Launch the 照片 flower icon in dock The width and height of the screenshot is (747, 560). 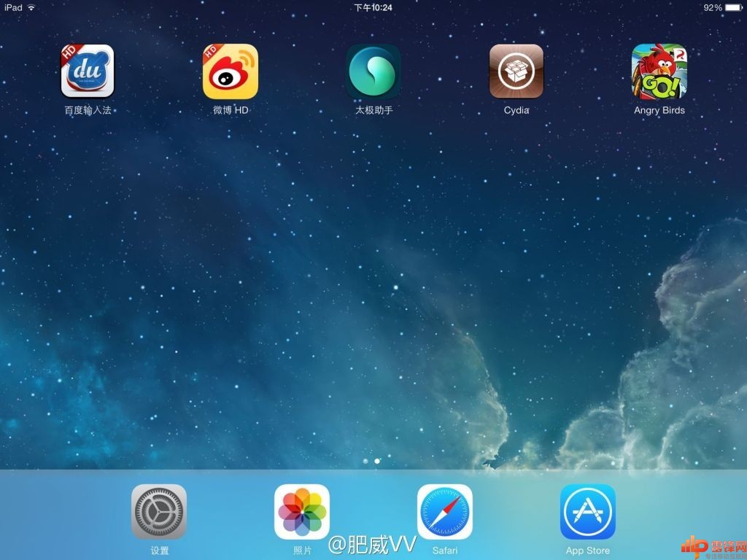coord(302,512)
